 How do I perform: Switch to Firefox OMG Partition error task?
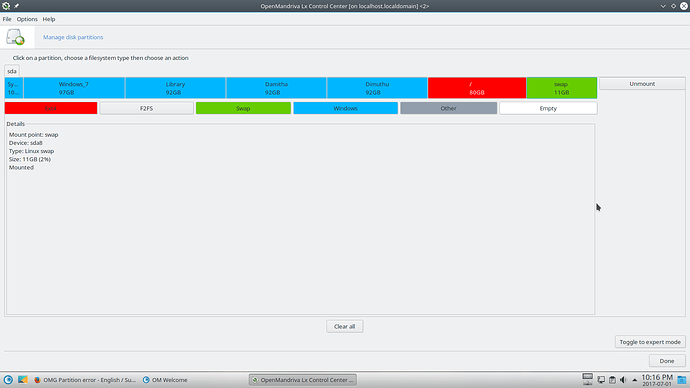[x=85, y=380]
